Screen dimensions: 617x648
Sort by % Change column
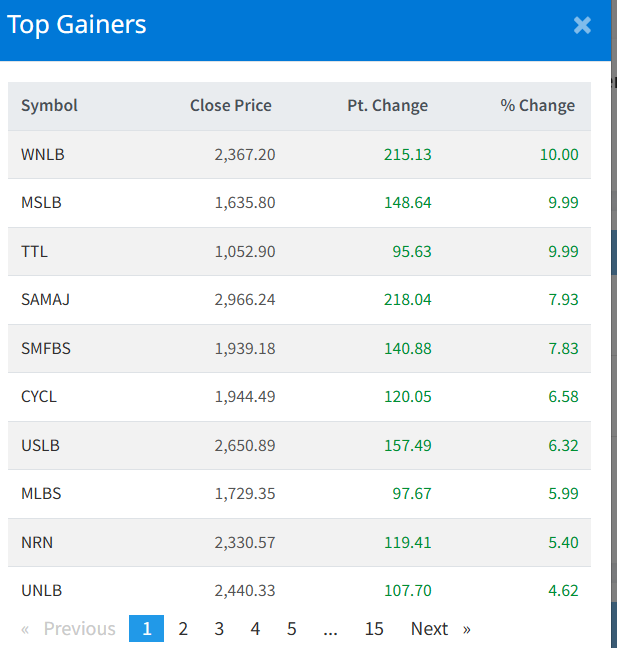(537, 106)
